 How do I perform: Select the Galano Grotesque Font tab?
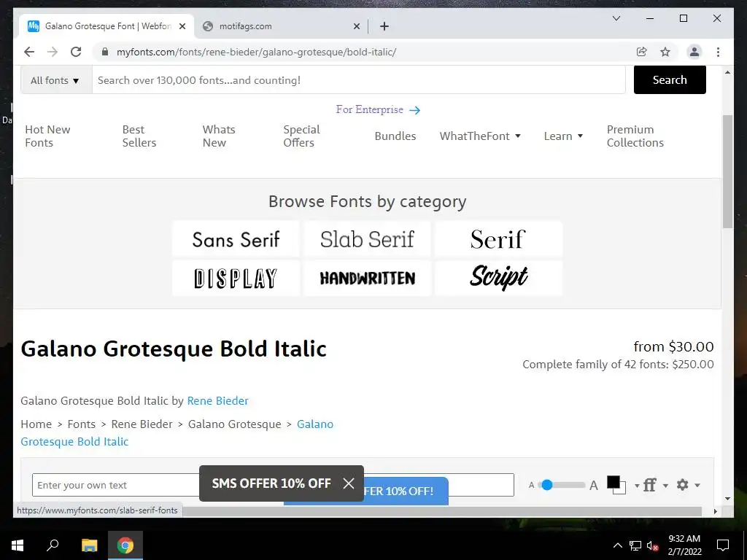107,26
